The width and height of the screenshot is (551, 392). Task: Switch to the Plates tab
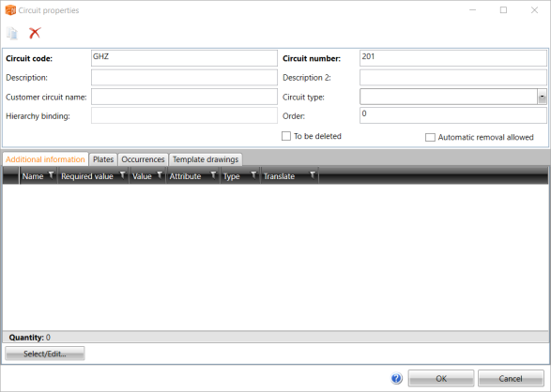pyautogui.click(x=103, y=159)
